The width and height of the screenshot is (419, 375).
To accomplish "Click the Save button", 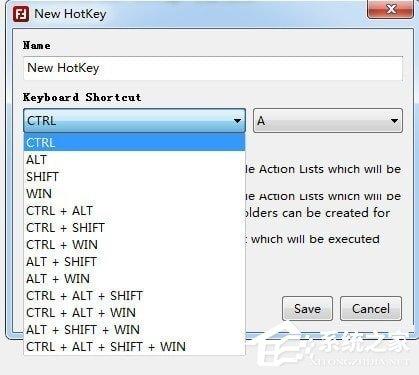I will point(307,309).
